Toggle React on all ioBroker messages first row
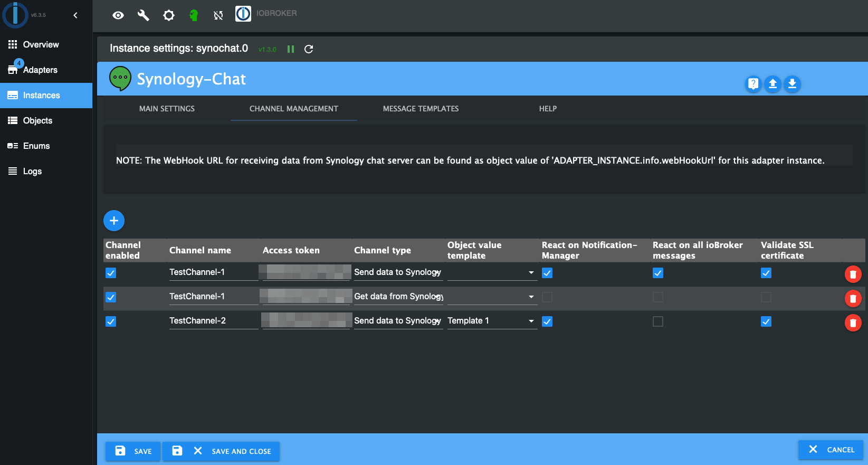 pyautogui.click(x=658, y=273)
